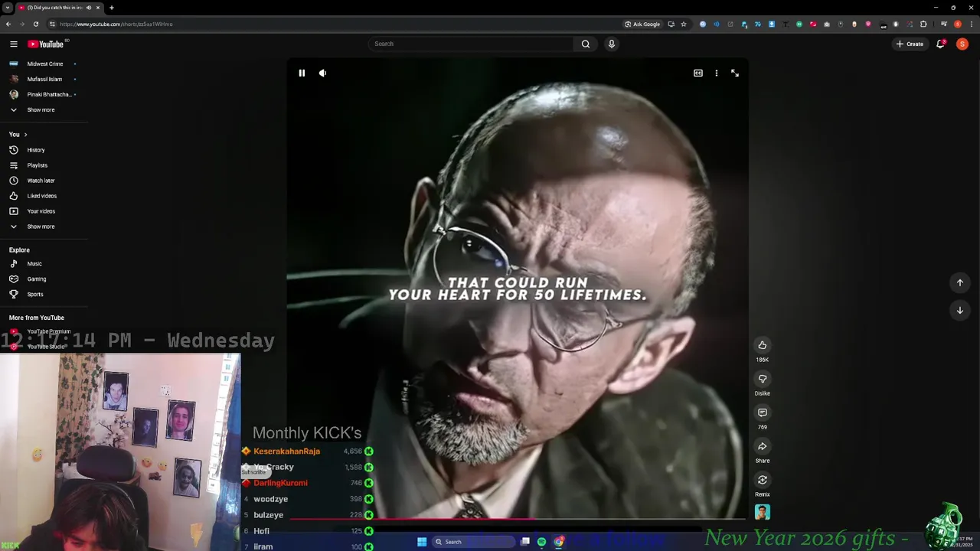Like this Short
The image size is (980, 551).
(x=763, y=345)
